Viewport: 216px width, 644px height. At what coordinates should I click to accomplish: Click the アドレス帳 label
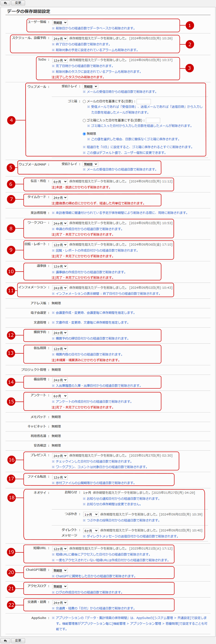coord(38,303)
